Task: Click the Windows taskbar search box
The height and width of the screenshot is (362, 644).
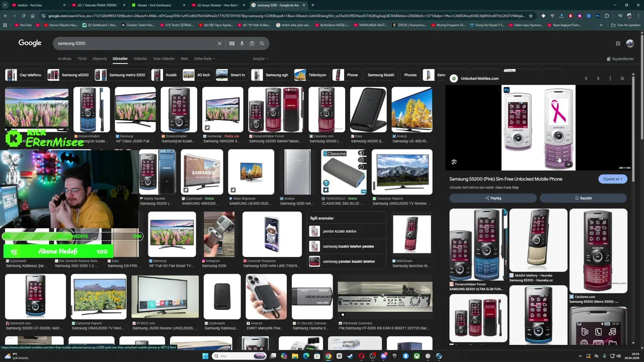Action: pos(238,356)
